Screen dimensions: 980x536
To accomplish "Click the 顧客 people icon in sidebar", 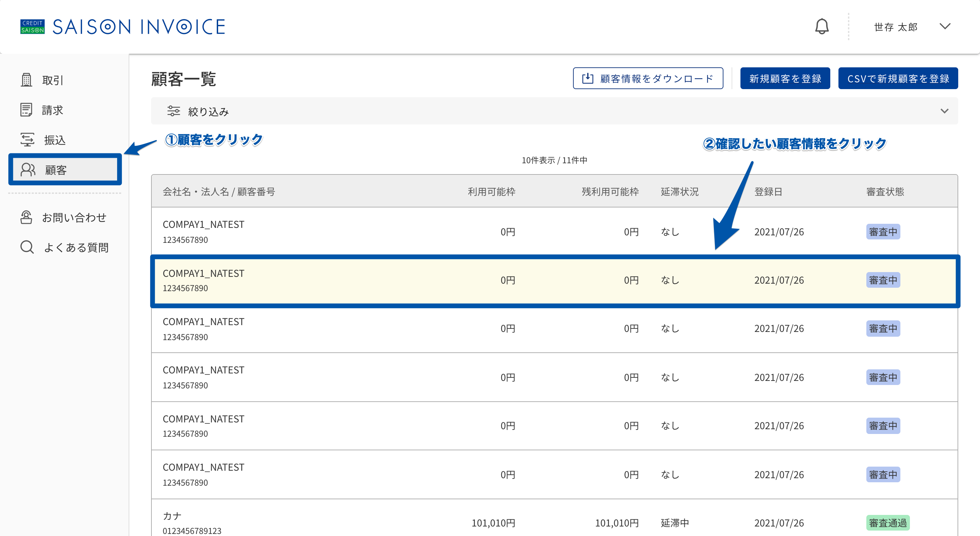I will pyautogui.click(x=28, y=170).
